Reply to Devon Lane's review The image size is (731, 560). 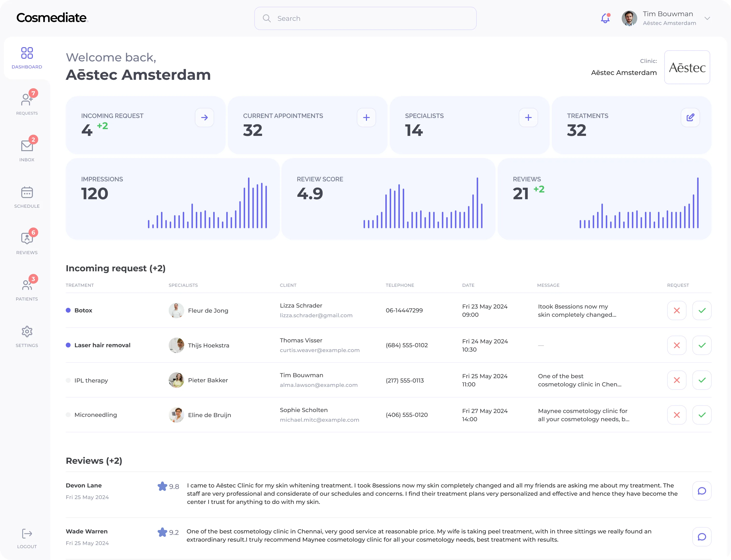tap(702, 491)
